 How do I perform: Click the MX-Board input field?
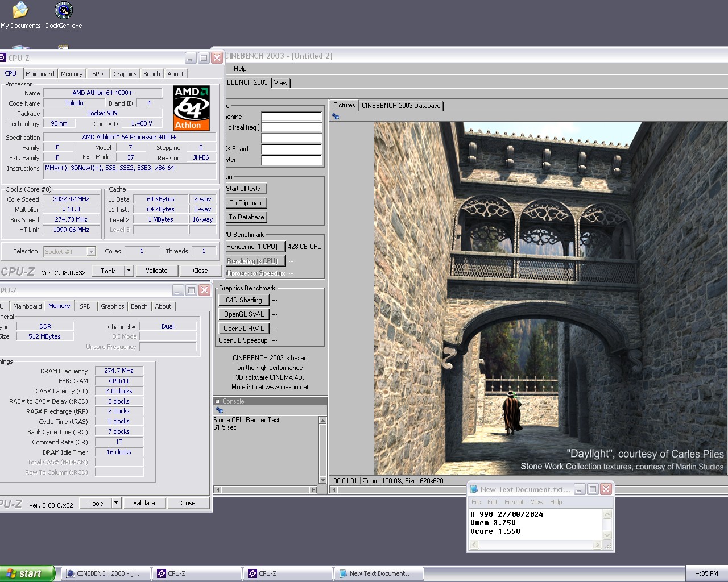point(291,149)
